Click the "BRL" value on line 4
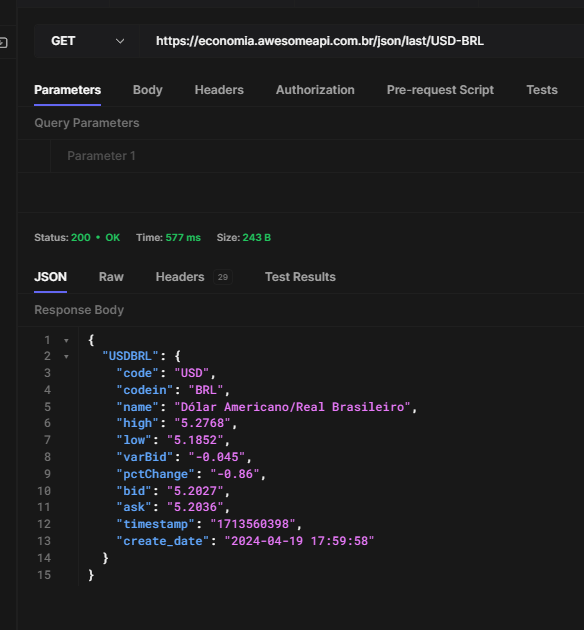584x630 pixels. coord(206,390)
